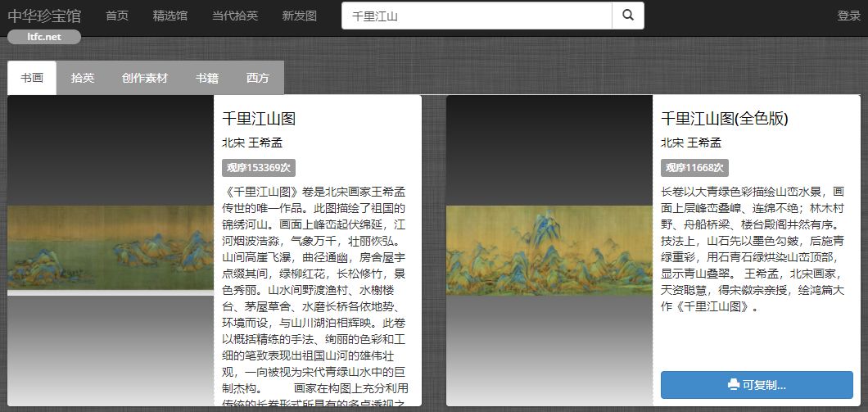The width and height of the screenshot is (868, 412).
Task: Click the 中华珍宝馆 site logo
Action: tap(44, 16)
